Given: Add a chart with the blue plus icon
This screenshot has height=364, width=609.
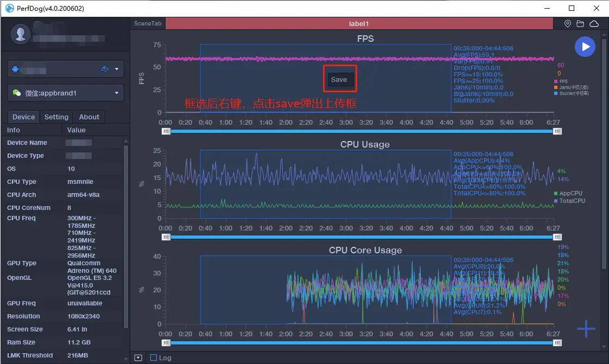Looking at the screenshot, I should tap(586, 329).
